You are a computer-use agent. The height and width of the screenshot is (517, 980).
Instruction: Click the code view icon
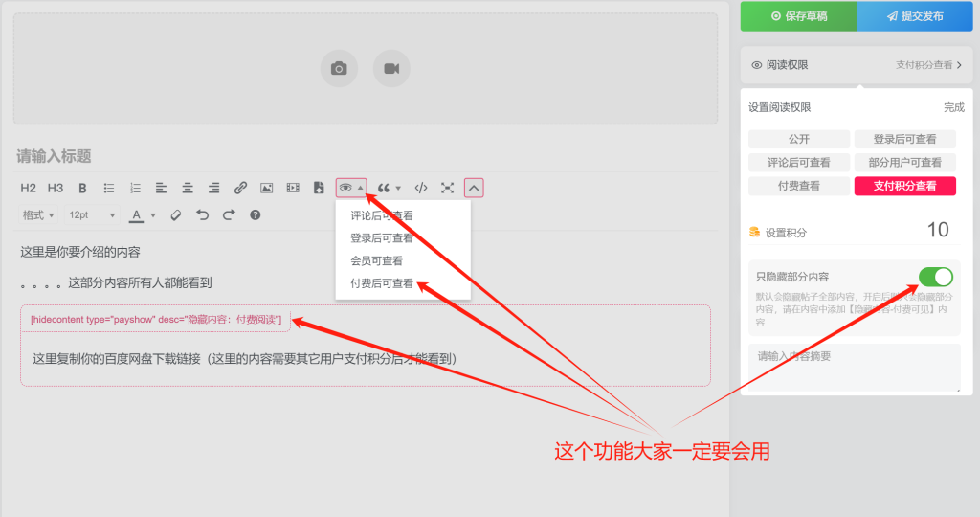[421, 188]
